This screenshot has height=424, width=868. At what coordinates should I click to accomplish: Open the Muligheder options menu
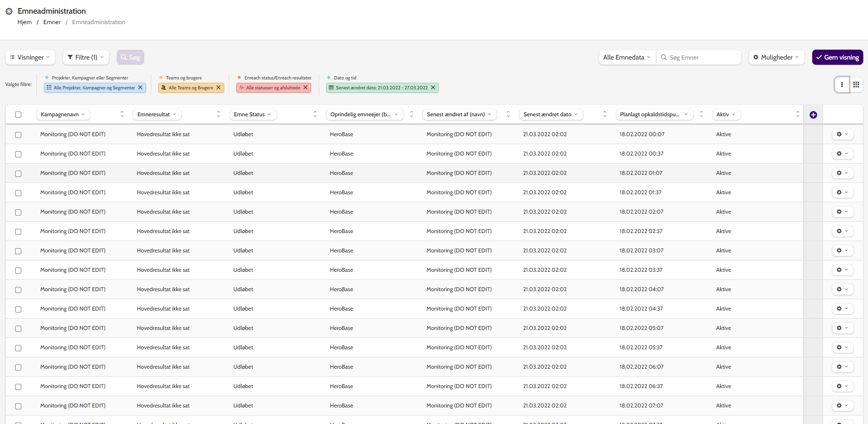coord(776,57)
